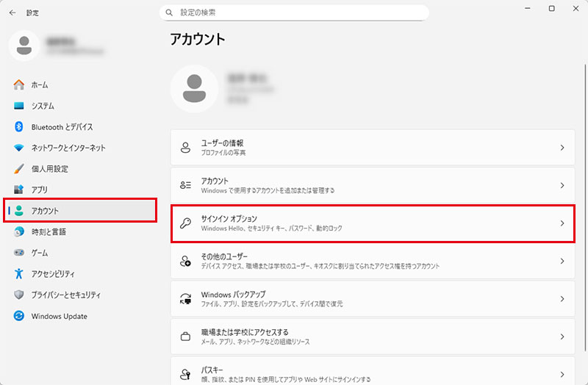This screenshot has width=588, height=385.
Task: Click the sidebar profile avatar picture
Action: pyautogui.click(x=24, y=46)
